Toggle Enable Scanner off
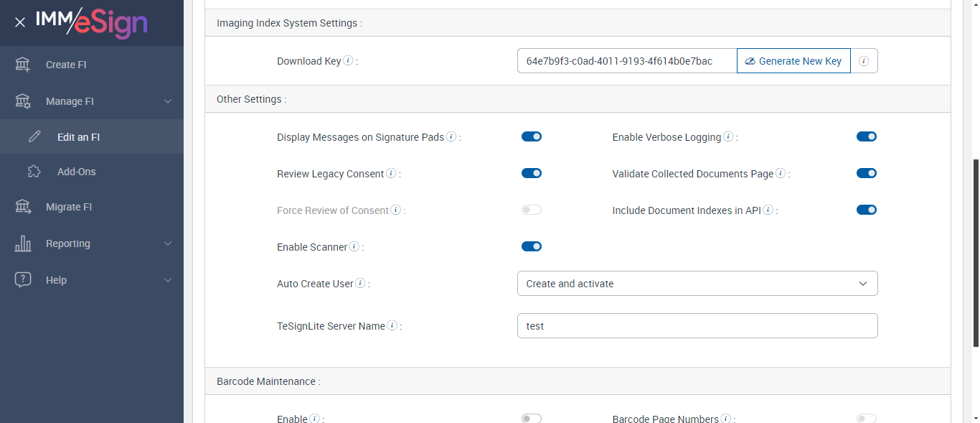 (532, 246)
